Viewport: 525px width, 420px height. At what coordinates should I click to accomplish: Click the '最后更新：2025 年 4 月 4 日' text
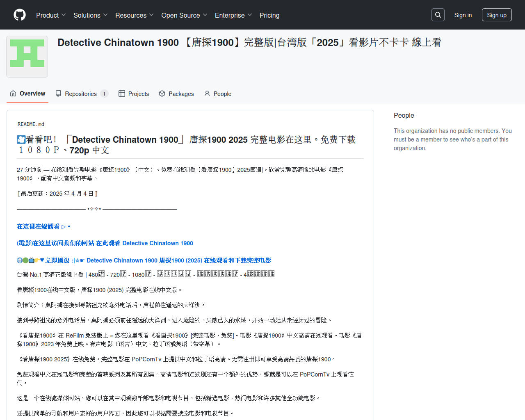point(57,194)
